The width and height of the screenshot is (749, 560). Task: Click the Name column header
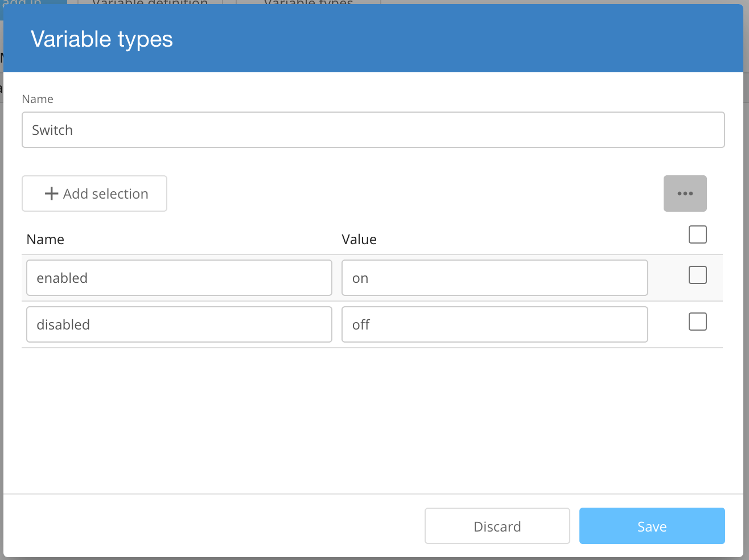tap(46, 240)
